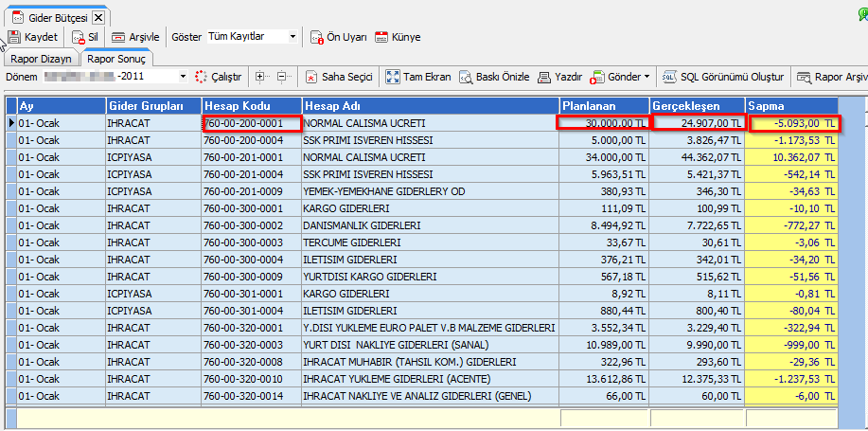868x431 pixels.
Task: Switch to Rapor Dizayn tab
Action: pyautogui.click(x=41, y=57)
